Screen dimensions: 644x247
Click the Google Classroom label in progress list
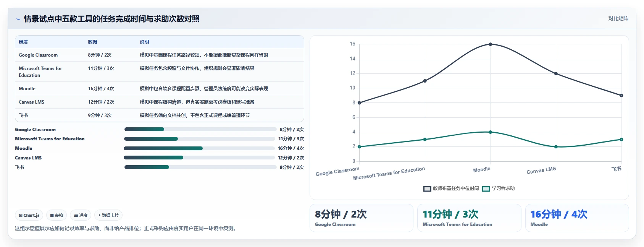pyautogui.click(x=35, y=130)
